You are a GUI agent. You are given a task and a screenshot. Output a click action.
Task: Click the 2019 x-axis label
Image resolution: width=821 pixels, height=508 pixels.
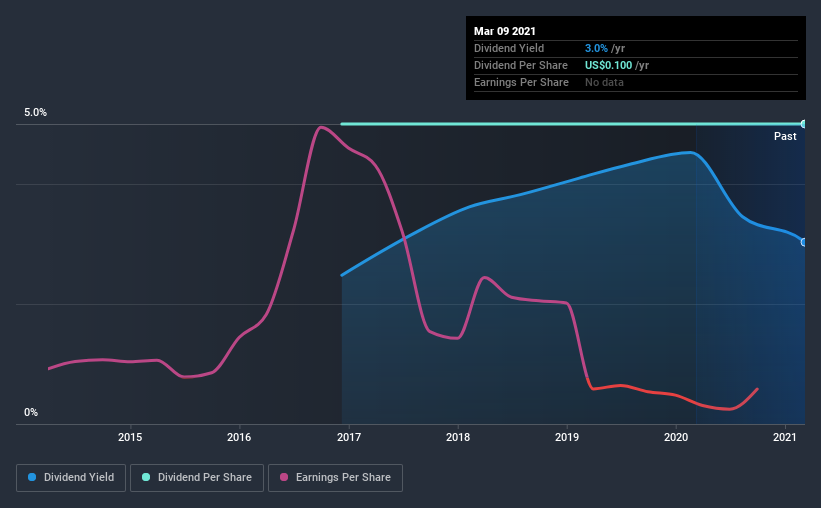pyautogui.click(x=567, y=437)
